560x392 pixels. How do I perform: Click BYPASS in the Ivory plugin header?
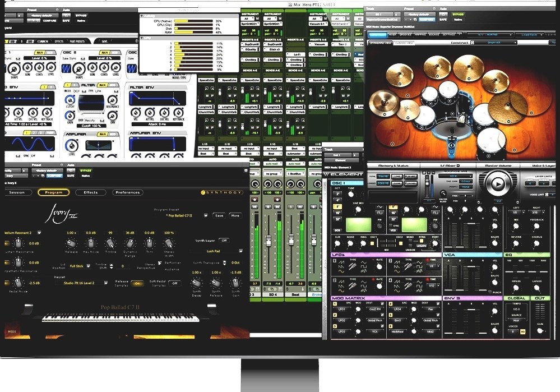click(x=86, y=170)
